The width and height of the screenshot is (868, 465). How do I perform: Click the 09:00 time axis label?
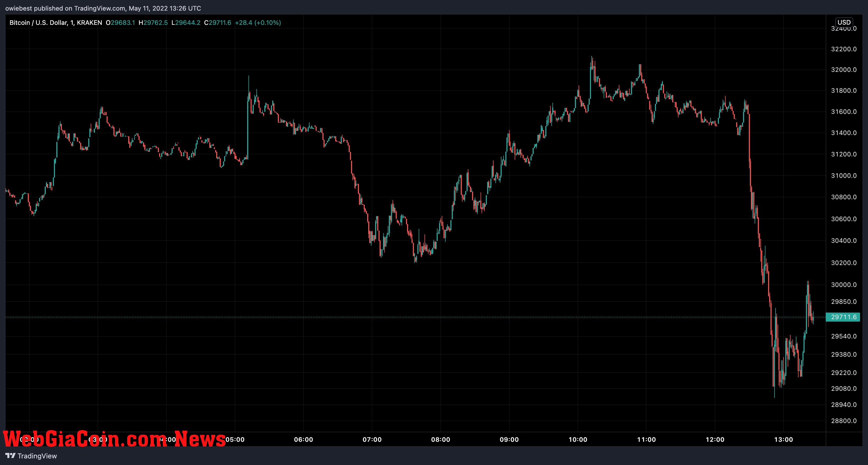pyautogui.click(x=509, y=439)
